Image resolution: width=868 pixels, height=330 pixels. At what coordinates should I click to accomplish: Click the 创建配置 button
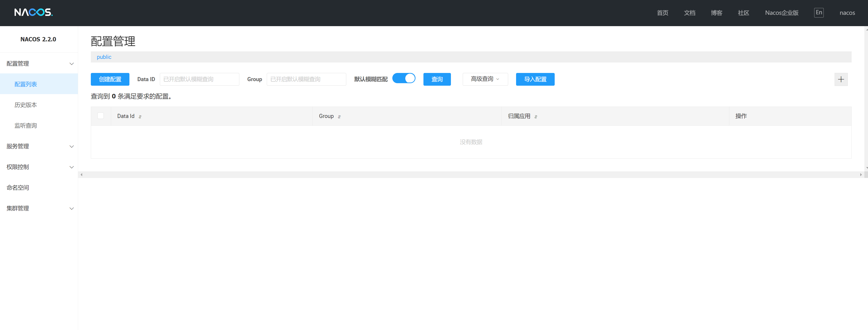click(110, 79)
